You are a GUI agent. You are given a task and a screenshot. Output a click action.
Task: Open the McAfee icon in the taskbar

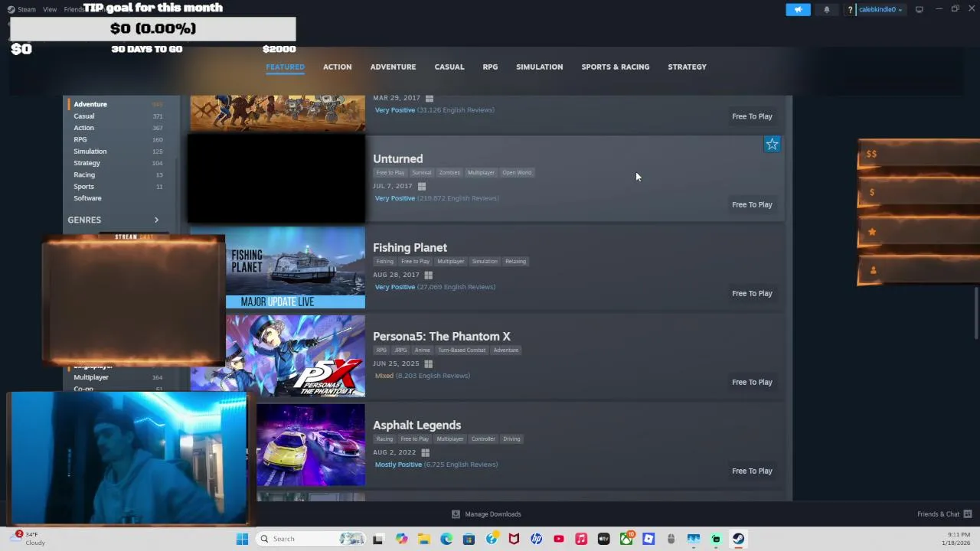[514, 539]
